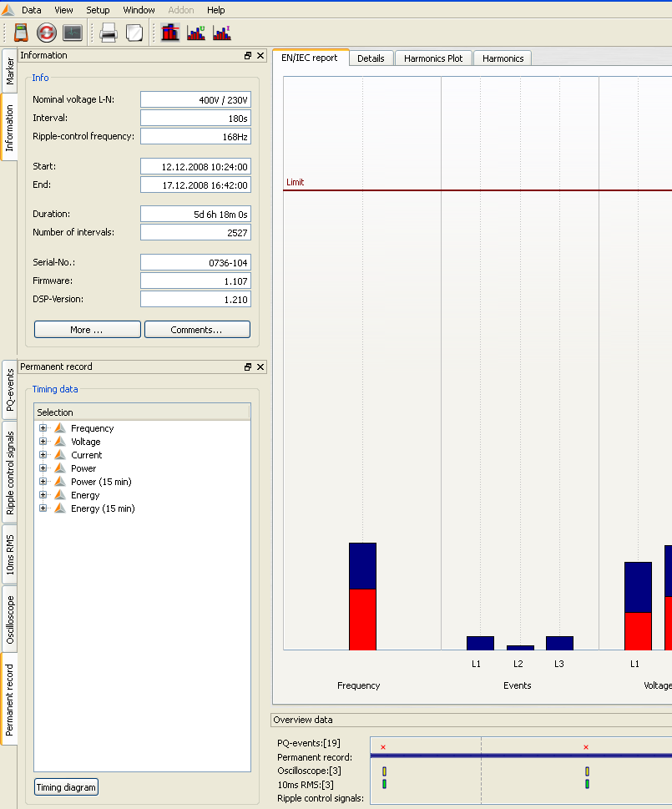The width and height of the screenshot is (672, 809).
Task: Open the Data menu
Action: point(32,10)
